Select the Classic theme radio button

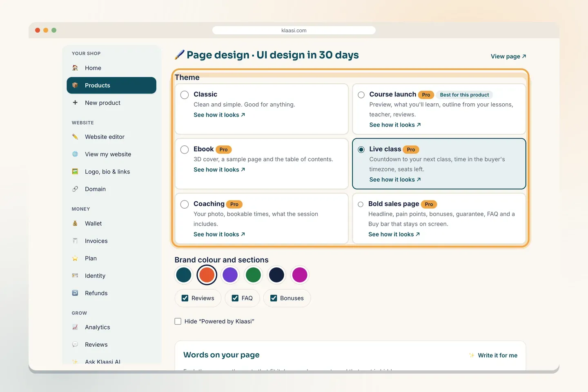pyautogui.click(x=185, y=95)
